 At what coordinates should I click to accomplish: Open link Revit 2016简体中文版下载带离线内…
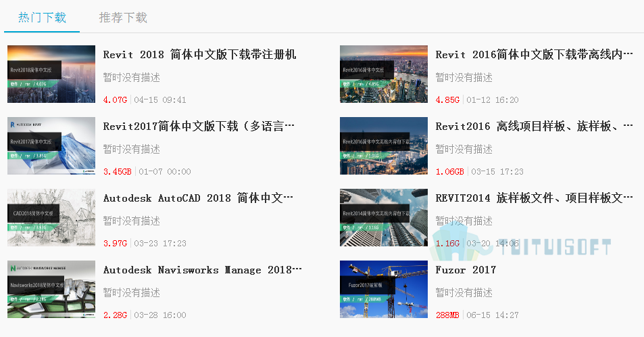(534, 54)
